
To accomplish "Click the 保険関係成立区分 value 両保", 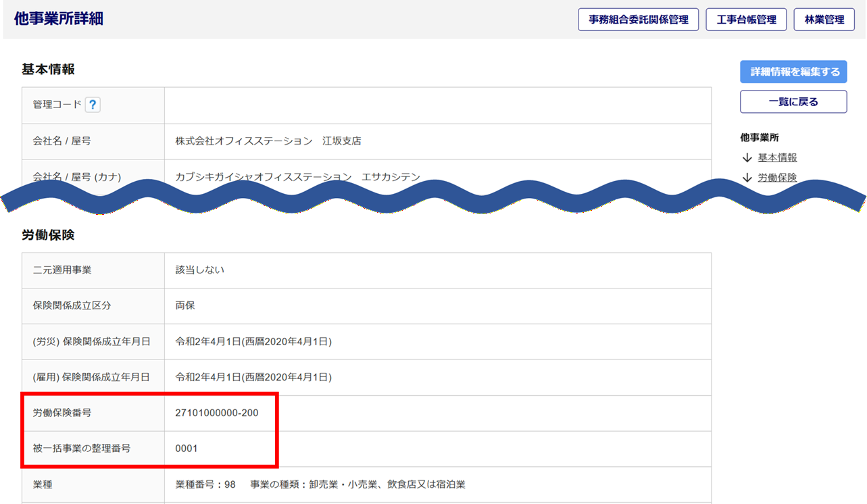I will [x=185, y=305].
